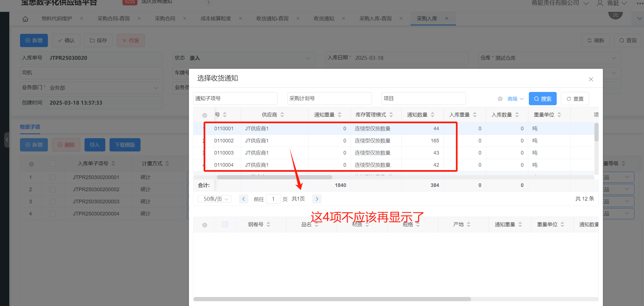Check row JTPR250300200004

click(x=53, y=214)
